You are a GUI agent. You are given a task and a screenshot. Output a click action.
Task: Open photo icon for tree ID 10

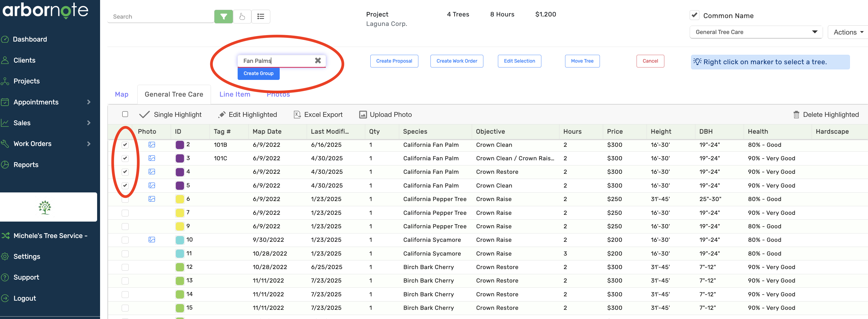point(152,240)
